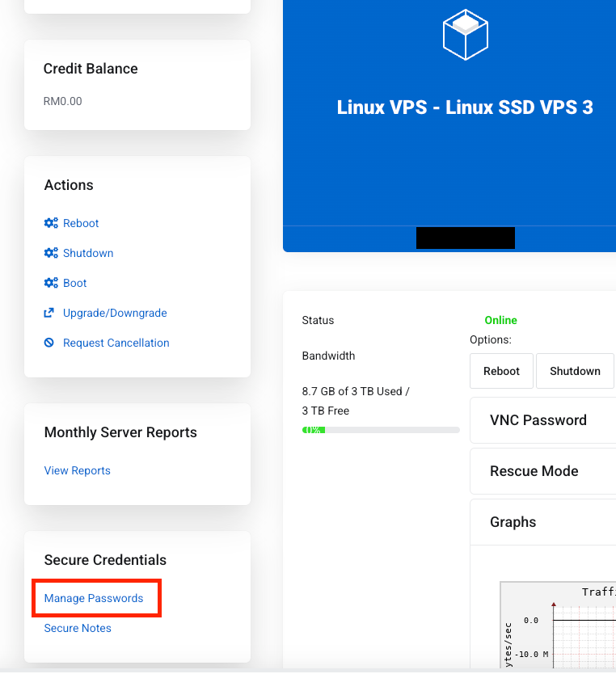The height and width of the screenshot is (674, 616).
Task: Click the gears icon beside Reboot
Action: click(51, 223)
